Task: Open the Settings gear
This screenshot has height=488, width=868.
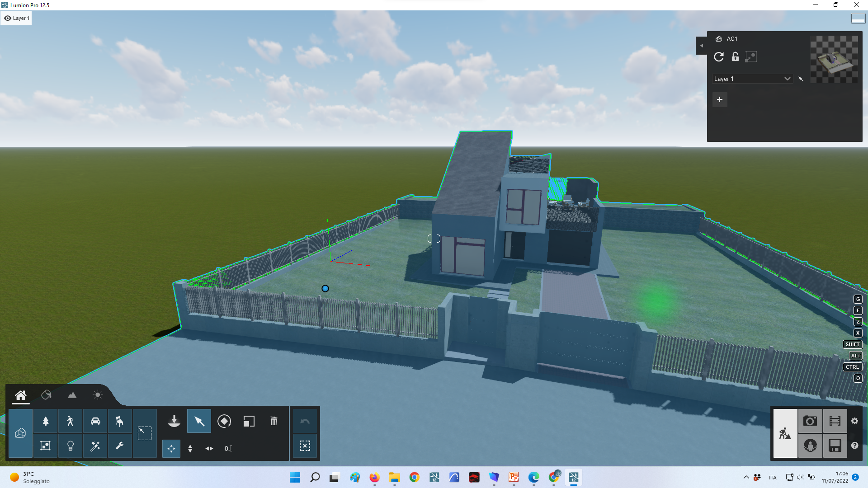Action: coord(854,421)
